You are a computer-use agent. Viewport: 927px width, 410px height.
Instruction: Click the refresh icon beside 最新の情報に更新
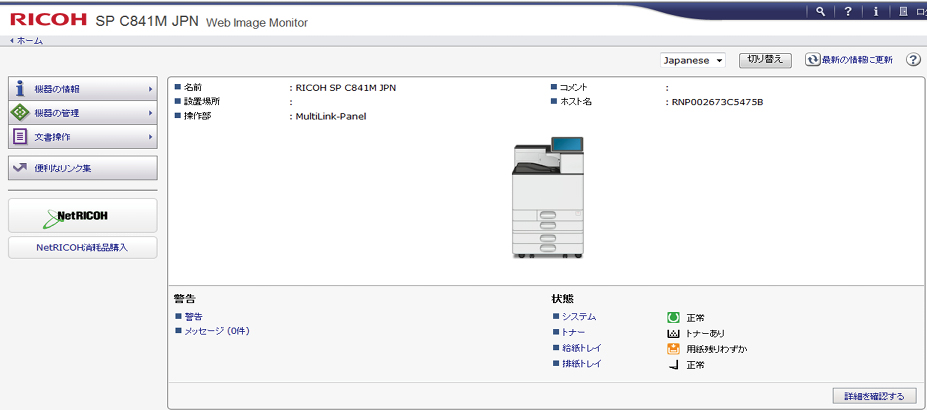(x=813, y=60)
